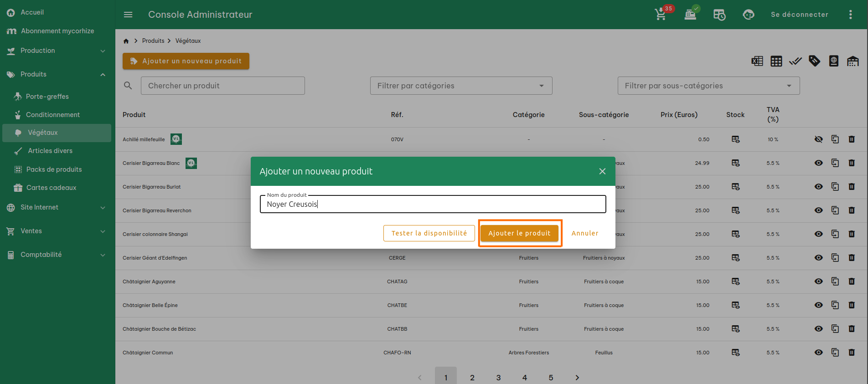Click Annuler in the dialog
Image resolution: width=868 pixels, height=384 pixels.
(x=585, y=233)
